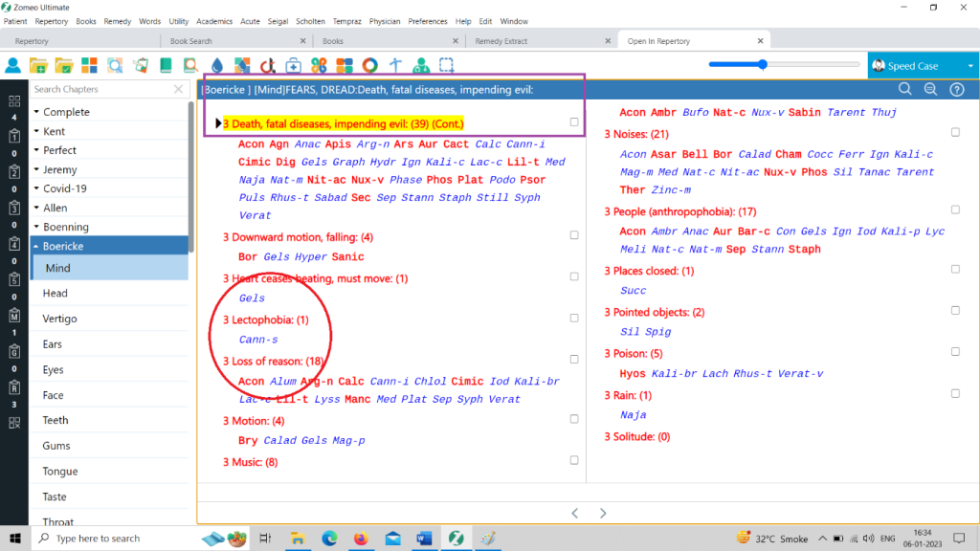Select checkbox beside Poison rubric

click(955, 353)
